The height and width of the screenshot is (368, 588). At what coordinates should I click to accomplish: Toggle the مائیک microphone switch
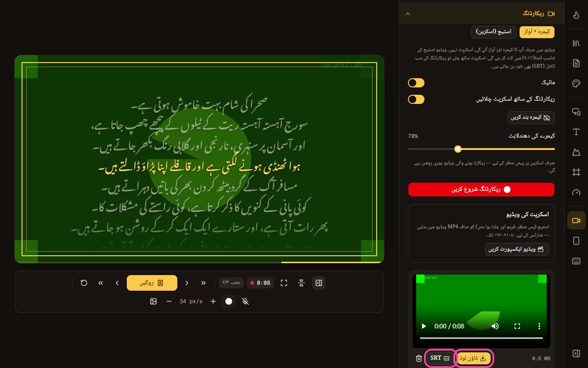coord(416,83)
